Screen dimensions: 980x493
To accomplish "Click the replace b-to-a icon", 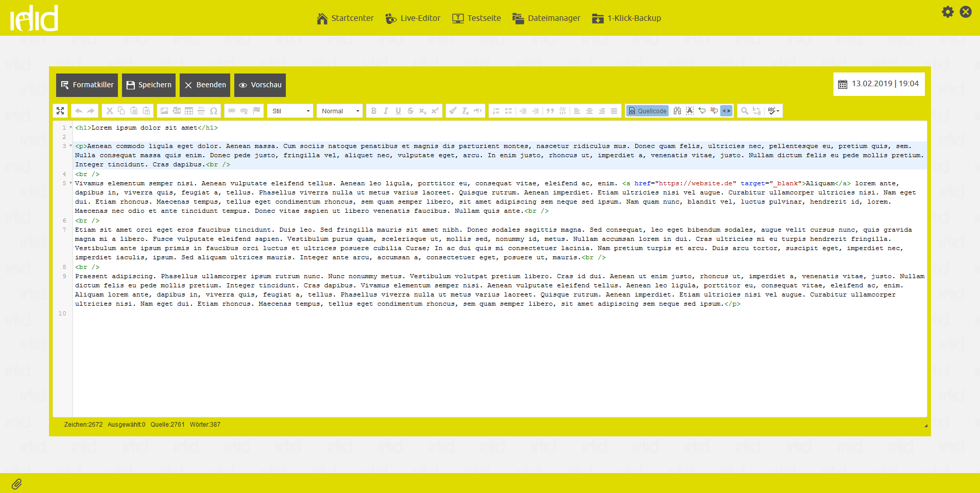I will [x=757, y=111].
